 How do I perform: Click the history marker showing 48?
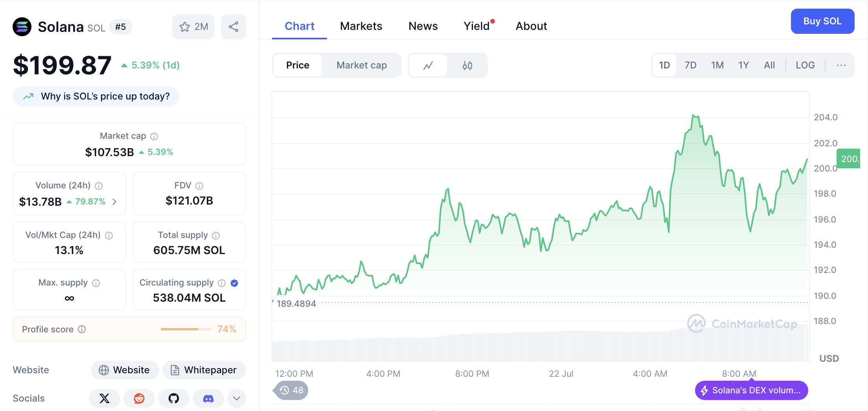[x=291, y=390]
